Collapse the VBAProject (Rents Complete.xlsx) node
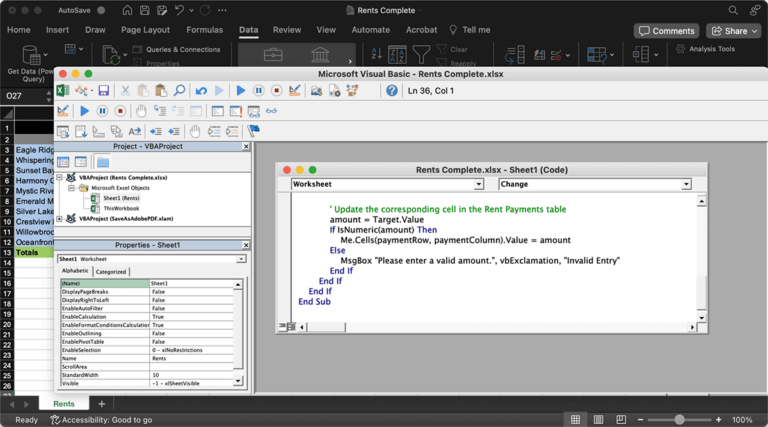The image size is (768, 427). pos(60,177)
